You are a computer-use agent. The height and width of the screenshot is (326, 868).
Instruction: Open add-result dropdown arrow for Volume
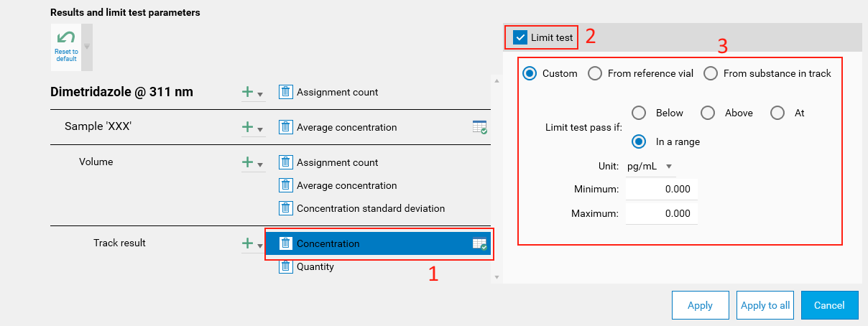point(260,164)
